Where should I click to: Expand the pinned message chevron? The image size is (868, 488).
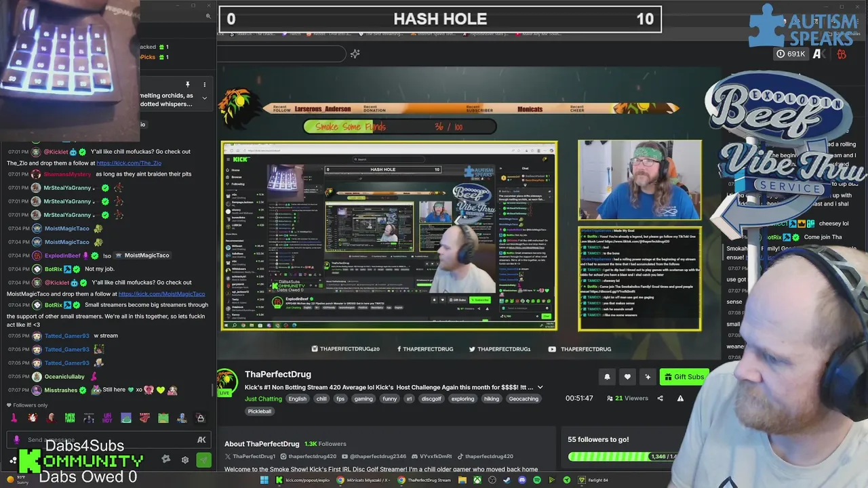tap(204, 98)
